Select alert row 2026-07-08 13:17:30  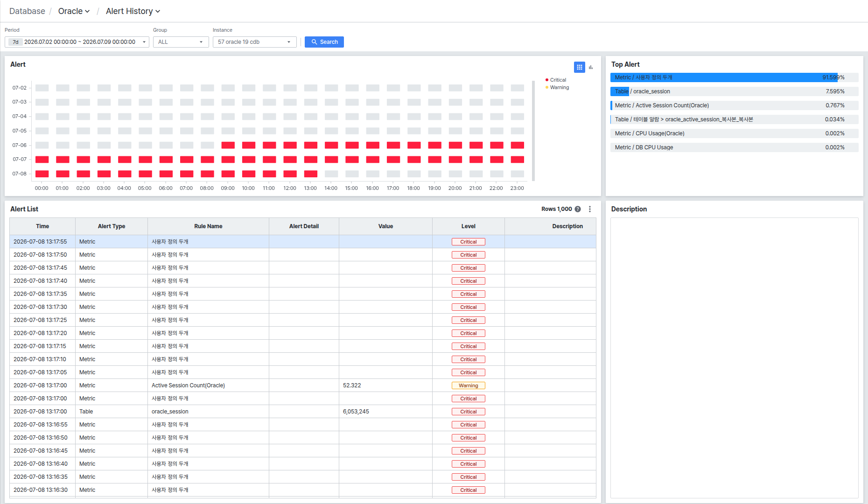coord(303,307)
